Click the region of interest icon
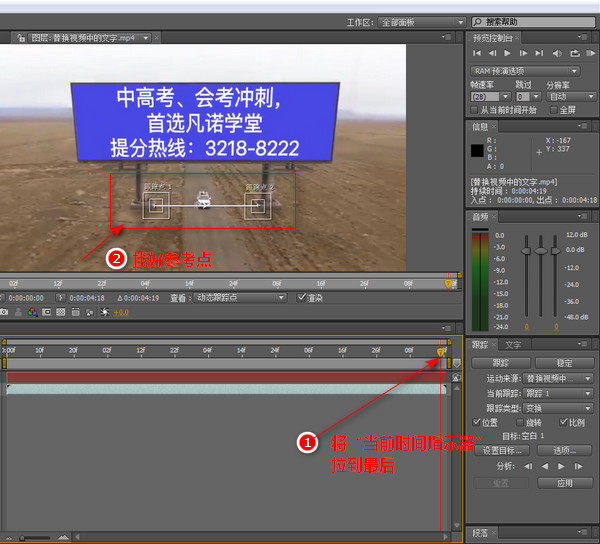This screenshot has width=600, height=544. [47, 312]
